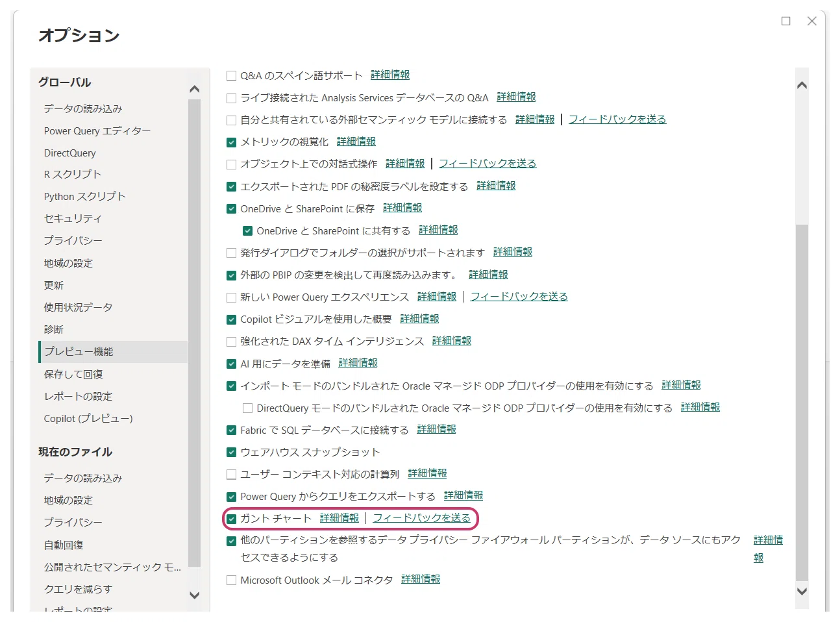Viewport: 840px width, 622px height.
Task: Enable ユーザー コンテキスト対応の計算列 checkbox
Action: pyautogui.click(x=231, y=475)
